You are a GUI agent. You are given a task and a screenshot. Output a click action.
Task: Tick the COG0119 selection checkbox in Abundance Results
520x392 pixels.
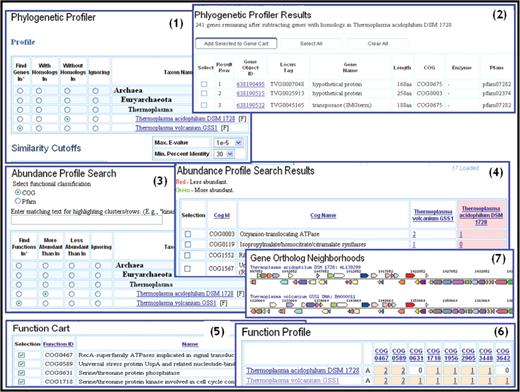188,244
